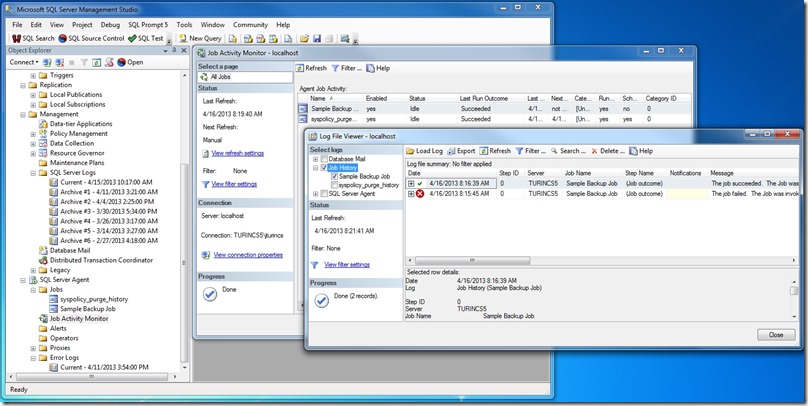Open the File menu
808x406 pixels.
[17, 24]
